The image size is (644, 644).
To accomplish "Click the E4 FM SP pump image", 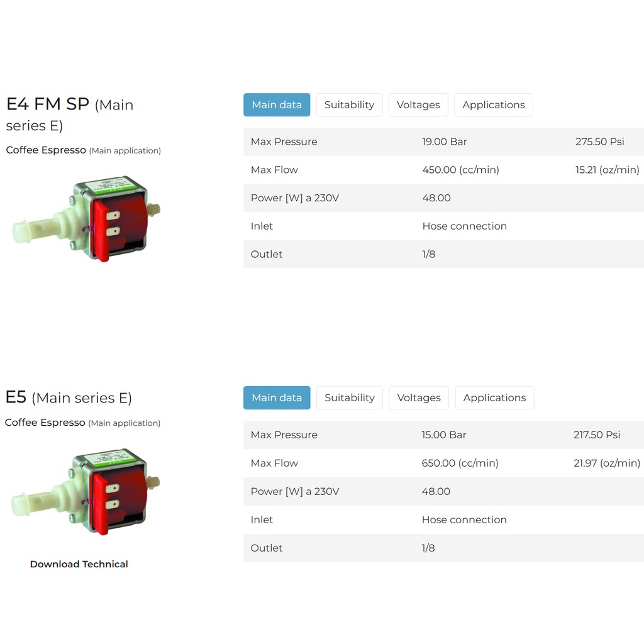I will coord(87,218).
